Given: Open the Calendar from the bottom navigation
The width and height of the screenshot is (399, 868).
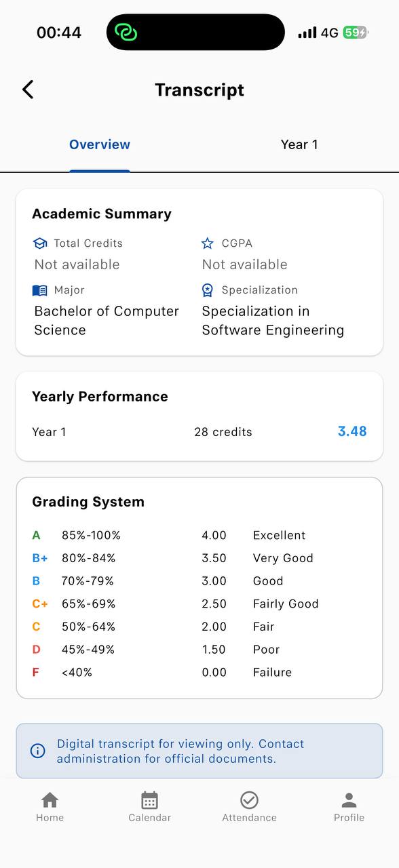Looking at the screenshot, I should click(x=149, y=804).
